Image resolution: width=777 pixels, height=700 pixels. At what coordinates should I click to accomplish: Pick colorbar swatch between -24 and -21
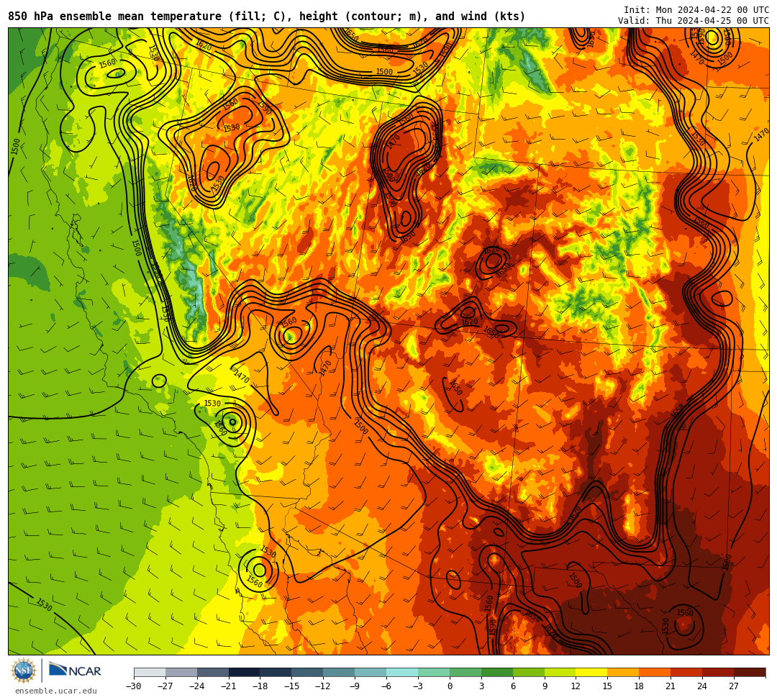click(x=213, y=672)
